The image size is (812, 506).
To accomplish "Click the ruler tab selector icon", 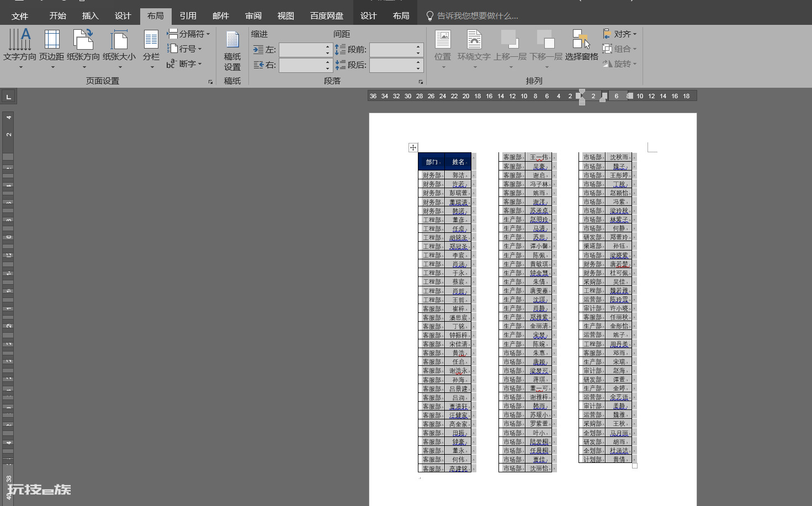I will tap(8, 97).
